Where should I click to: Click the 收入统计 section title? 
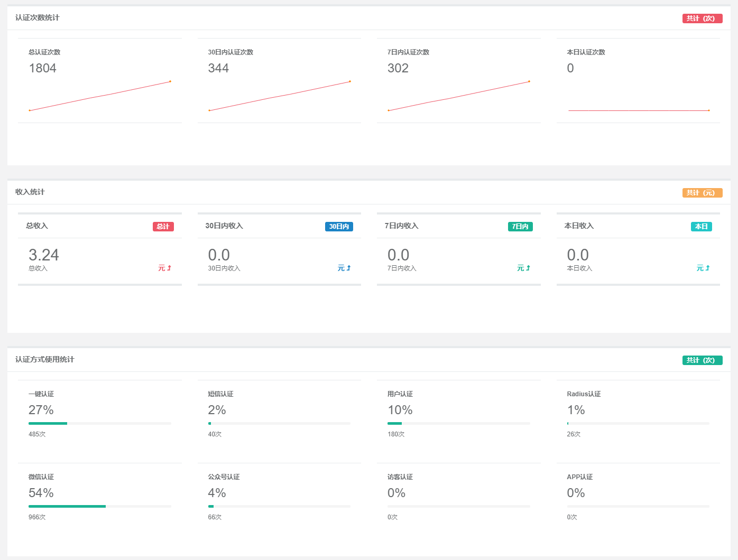click(x=30, y=192)
